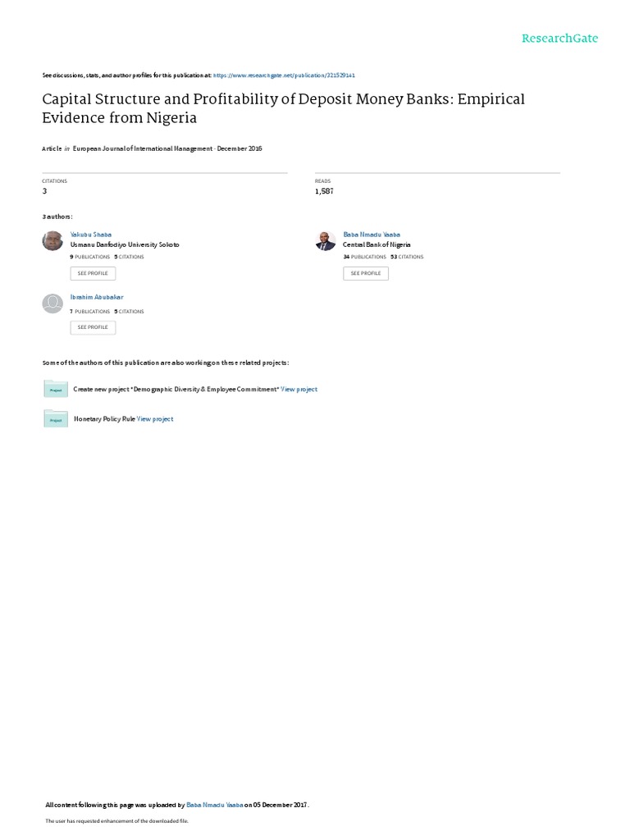View project link for Monetary Policy Rule
The width and height of the screenshot is (630, 840).
(155, 419)
